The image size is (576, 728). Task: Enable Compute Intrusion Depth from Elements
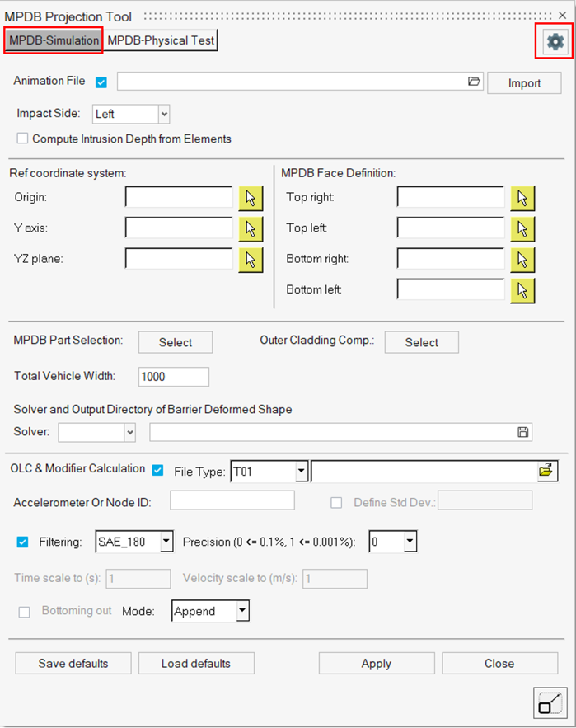22,139
